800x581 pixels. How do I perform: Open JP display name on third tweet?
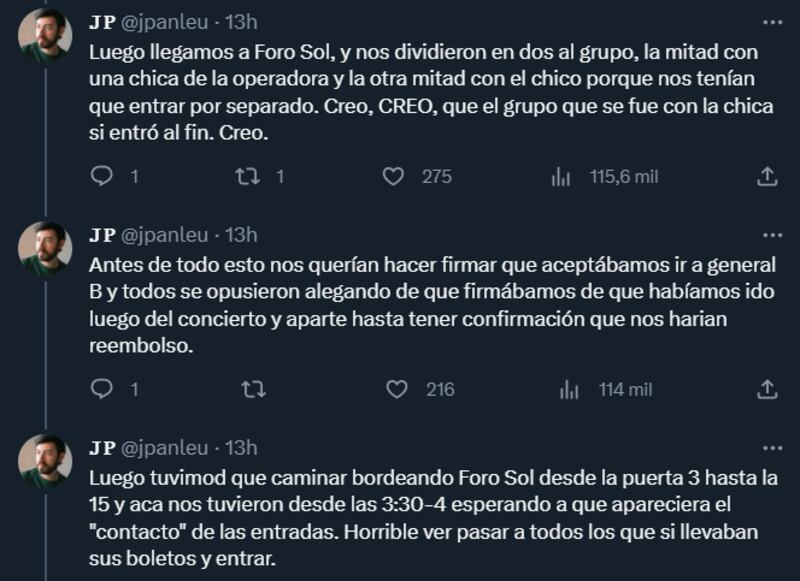tap(102, 447)
